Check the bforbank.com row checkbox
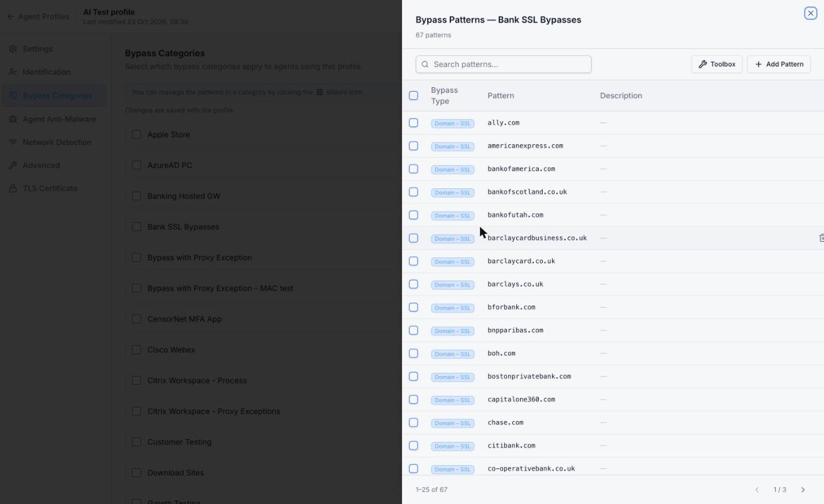The image size is (824, 504). 413,308
